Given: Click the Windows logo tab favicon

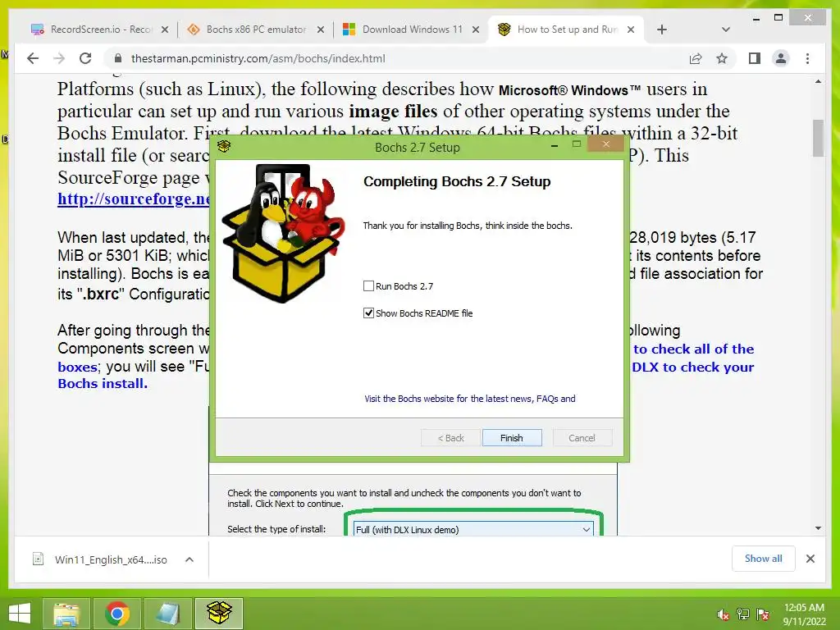Looking at the screenshot, I should (349, 29).
